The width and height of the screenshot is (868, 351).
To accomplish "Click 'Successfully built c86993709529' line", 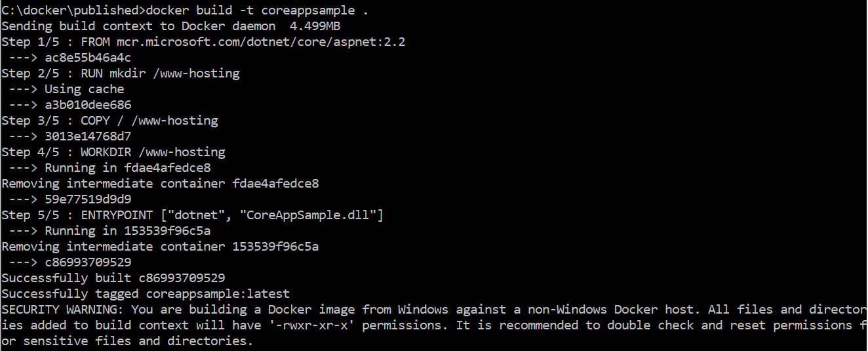I will coord(113,278).
